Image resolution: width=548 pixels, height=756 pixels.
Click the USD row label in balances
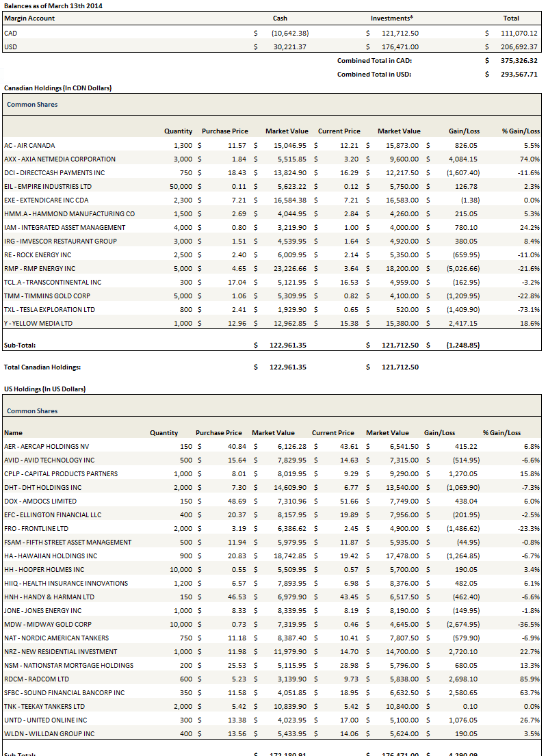click(10, 47)
